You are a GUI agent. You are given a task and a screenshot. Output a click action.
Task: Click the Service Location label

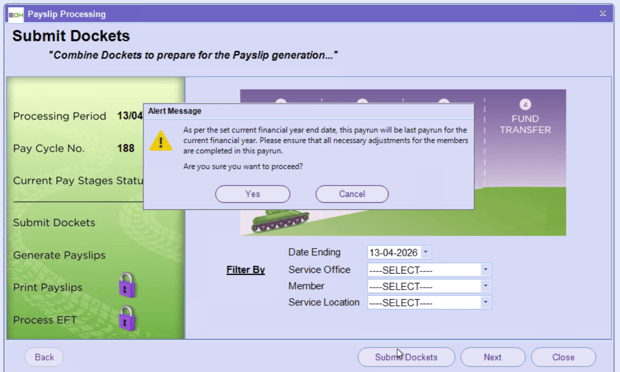click(324, 302)
